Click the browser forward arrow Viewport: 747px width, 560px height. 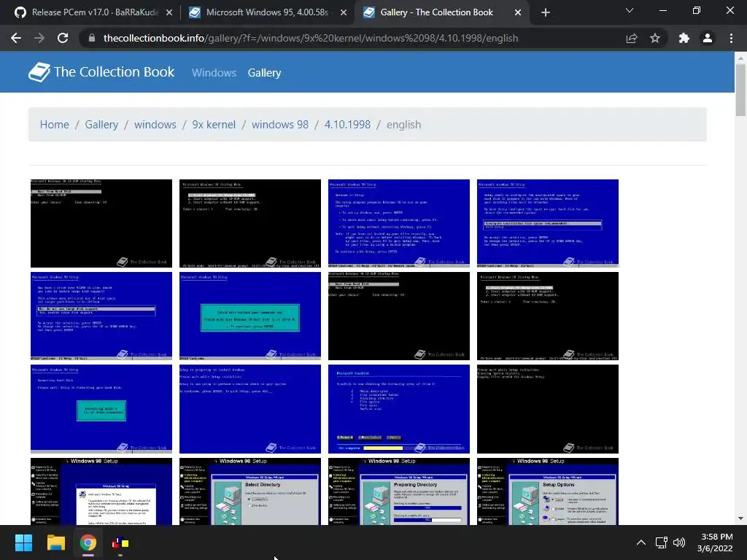(39, 38)
